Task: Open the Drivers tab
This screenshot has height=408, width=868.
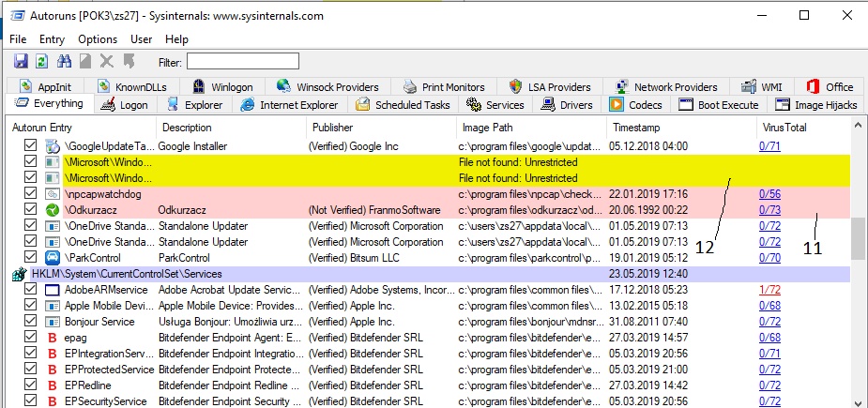Action: point(569,105)
